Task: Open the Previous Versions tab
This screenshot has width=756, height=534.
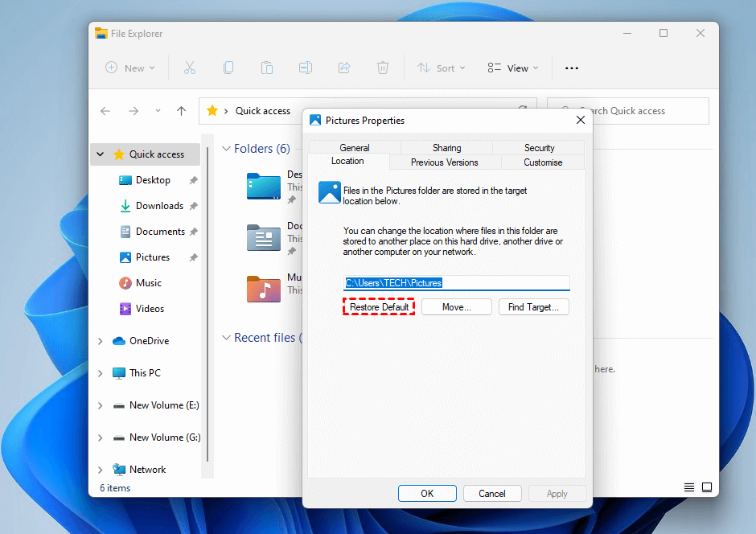Action: tap(444, 162)
